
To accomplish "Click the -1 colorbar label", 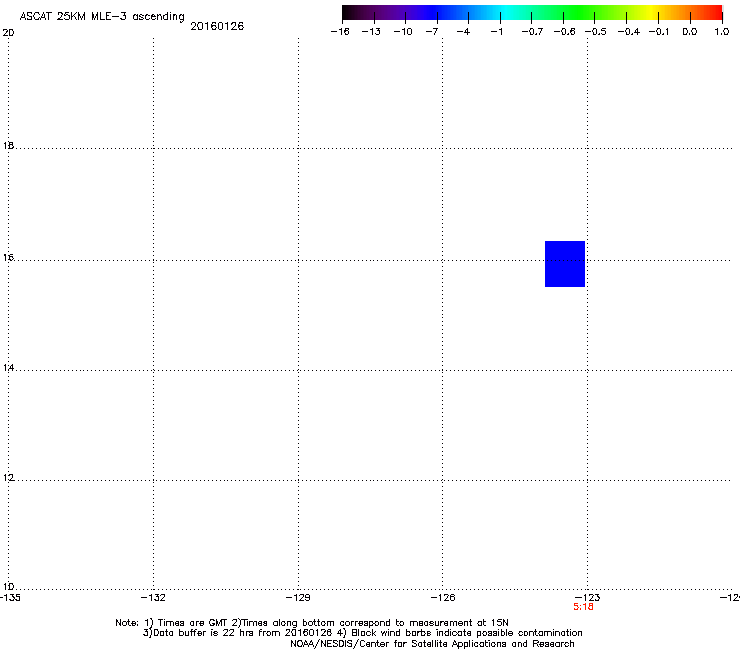I will coord(496,32).
